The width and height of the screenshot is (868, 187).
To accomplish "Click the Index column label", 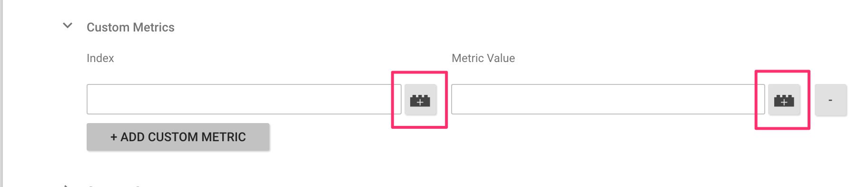I will click(100, 58).
